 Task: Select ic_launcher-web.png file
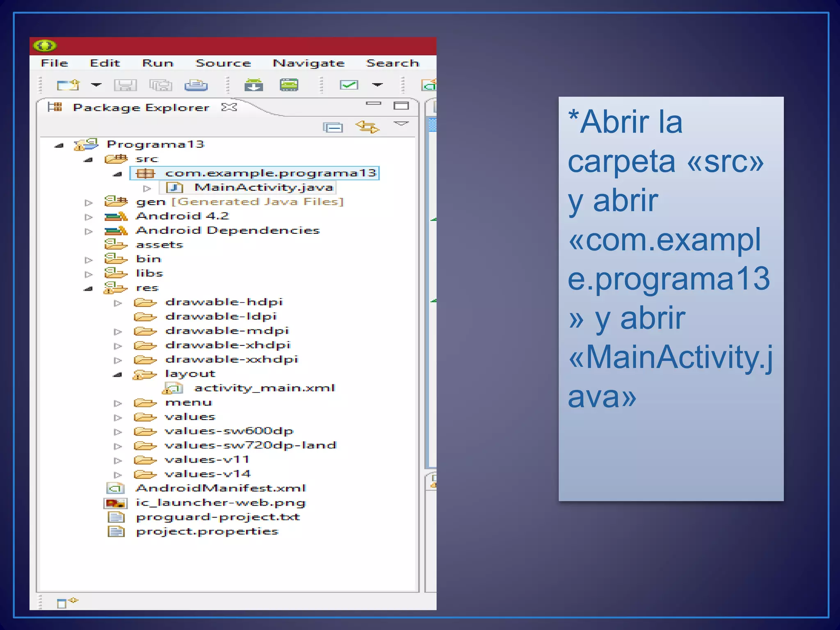(x=221, y=503)
